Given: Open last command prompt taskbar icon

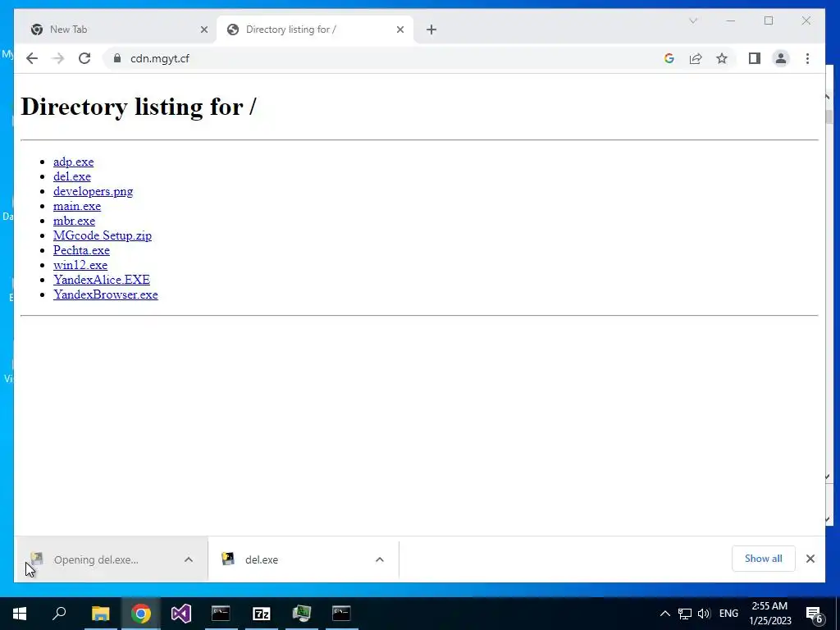Looking at the screenshot, I should 341,614.
